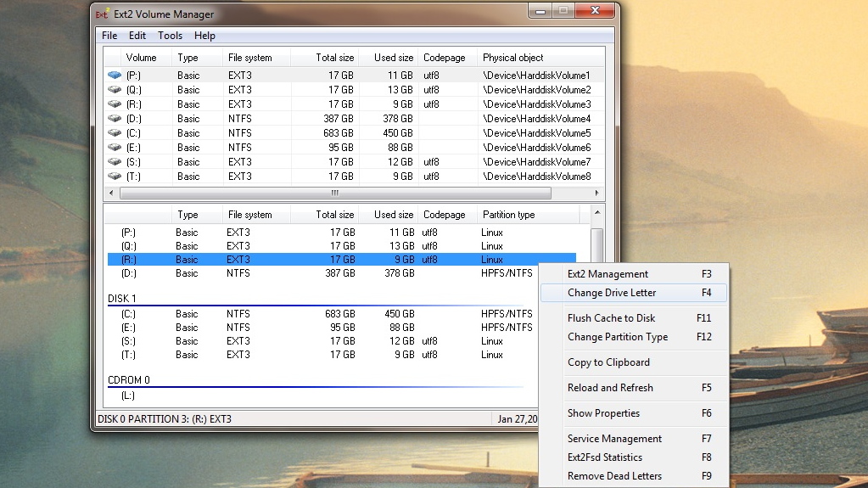Viewport: 868px width, 488px height.
Task: Select (S:) partition under DISK 1
Action: [x=323, y=340]
